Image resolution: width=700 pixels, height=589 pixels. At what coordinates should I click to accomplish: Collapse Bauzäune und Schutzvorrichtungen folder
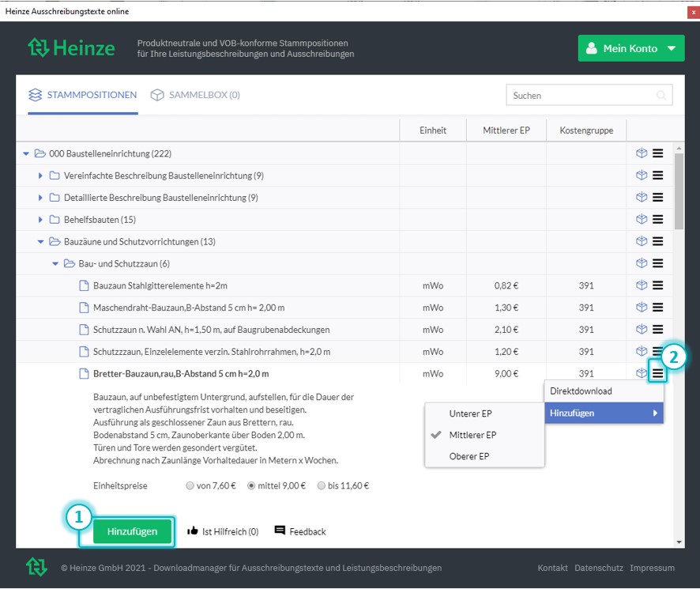pos(40,242)
